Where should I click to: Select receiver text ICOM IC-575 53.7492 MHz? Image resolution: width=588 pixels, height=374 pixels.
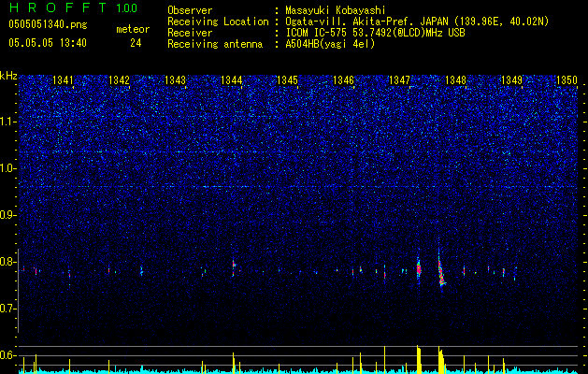375,33
